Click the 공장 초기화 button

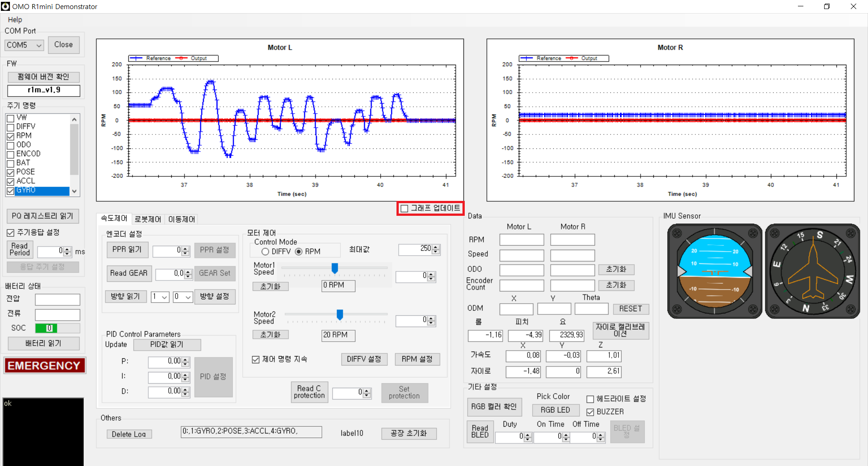tap(409, 433)
